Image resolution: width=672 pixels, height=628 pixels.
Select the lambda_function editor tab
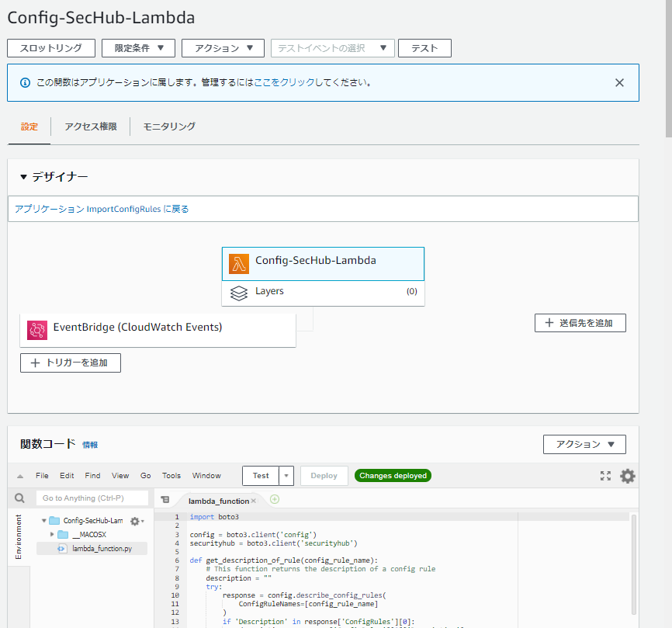[219, 501]
